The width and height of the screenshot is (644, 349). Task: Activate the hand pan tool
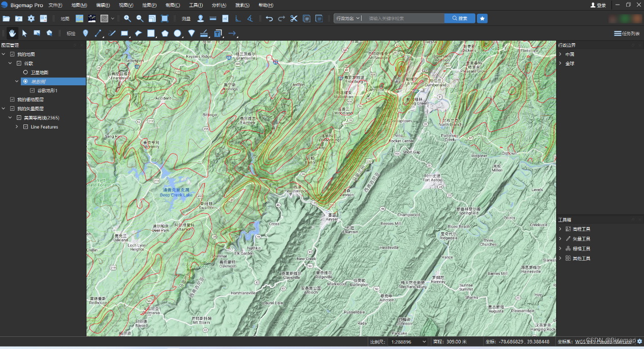[12, 34]
